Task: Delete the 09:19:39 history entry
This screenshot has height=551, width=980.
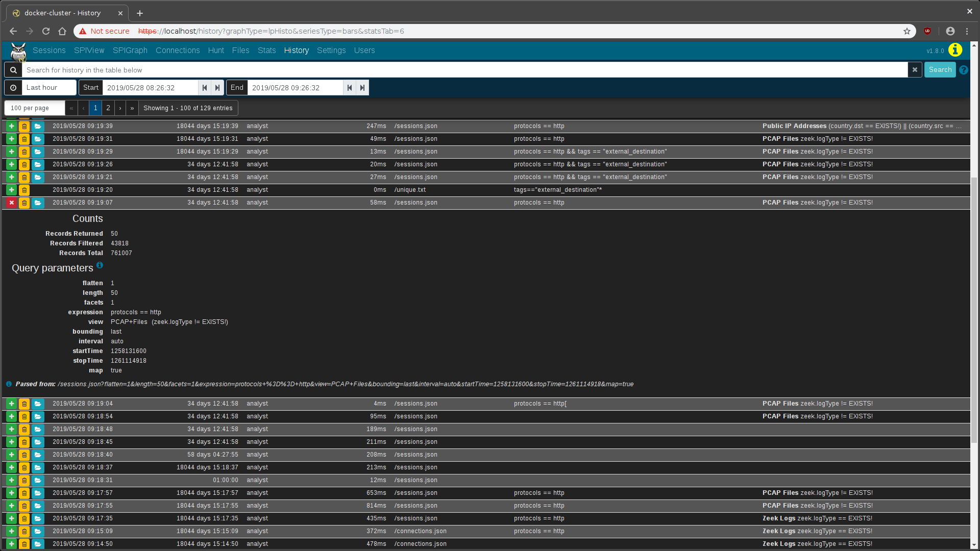Action: 24,127
